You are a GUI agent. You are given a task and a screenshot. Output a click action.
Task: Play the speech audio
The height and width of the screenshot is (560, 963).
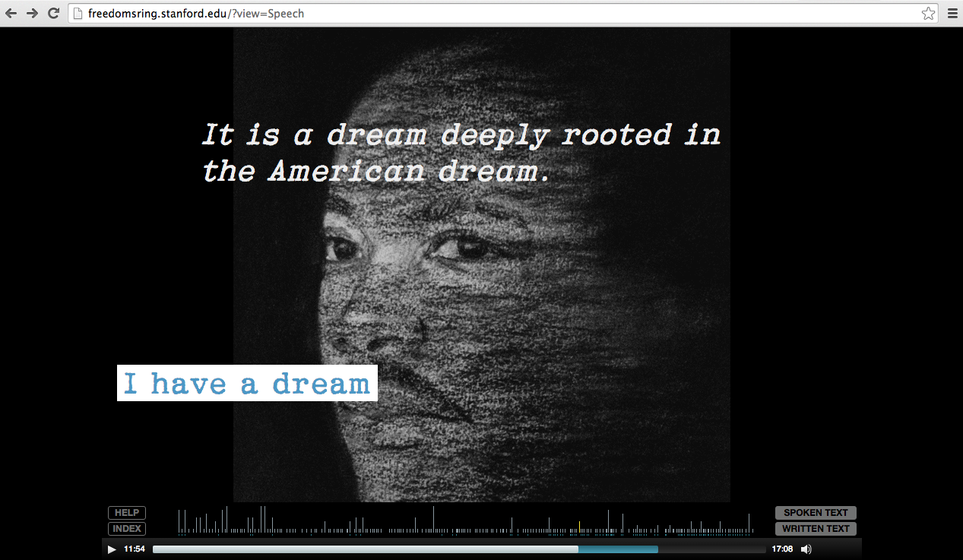(x=112, y=549)
